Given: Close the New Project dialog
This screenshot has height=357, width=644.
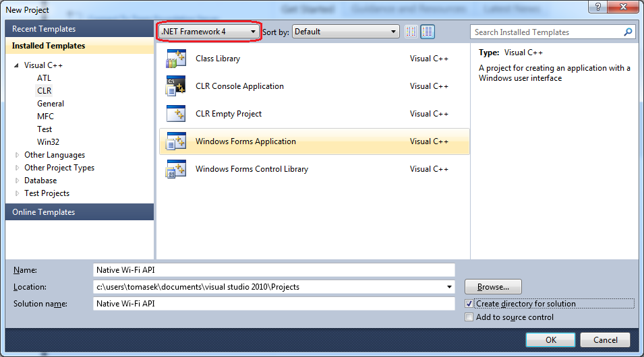Looking at the screenshot, I should pyautogui.click(x=622, y=7).
